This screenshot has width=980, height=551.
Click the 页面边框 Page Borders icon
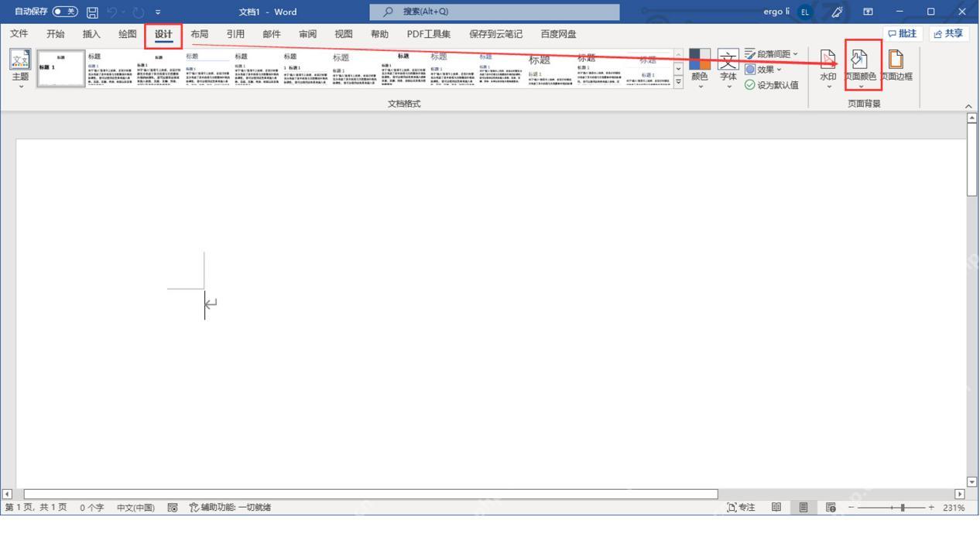pos(896,67)
